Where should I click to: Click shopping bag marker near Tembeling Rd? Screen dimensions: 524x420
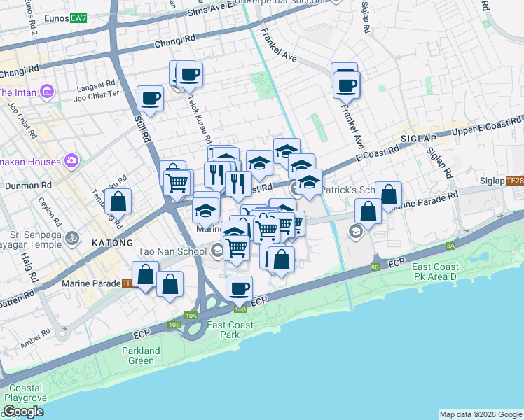coord(118,202)
